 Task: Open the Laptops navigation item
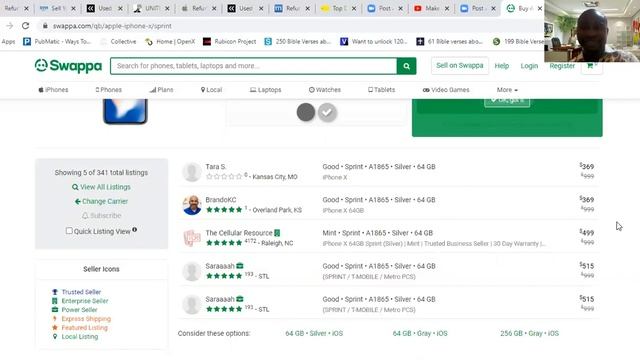tap(266, 90)
